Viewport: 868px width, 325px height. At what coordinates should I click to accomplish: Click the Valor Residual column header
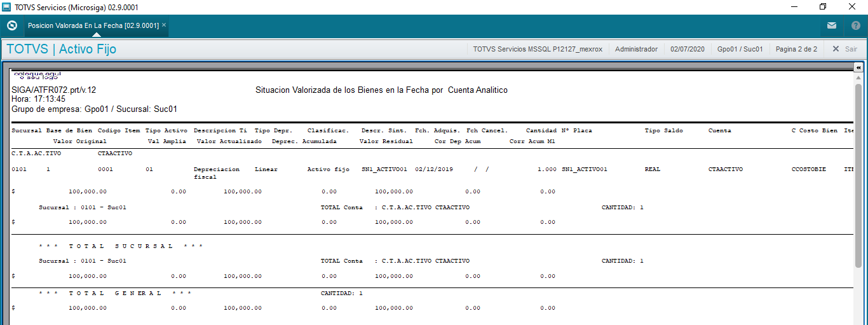386,141
